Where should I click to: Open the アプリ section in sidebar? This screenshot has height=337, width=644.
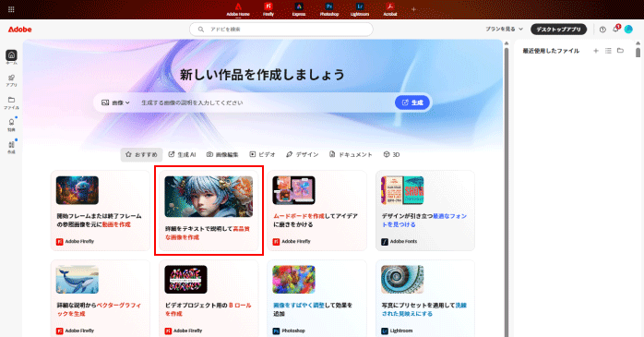coord(11,80)
